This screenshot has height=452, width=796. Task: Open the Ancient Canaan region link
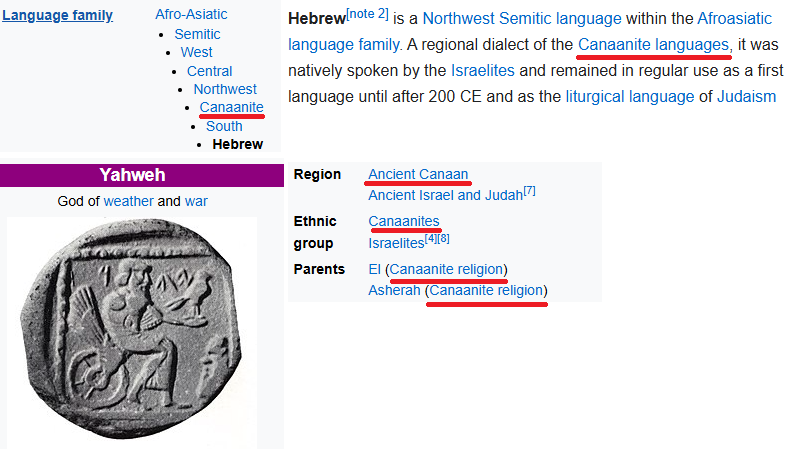click(x=418, y=174)
